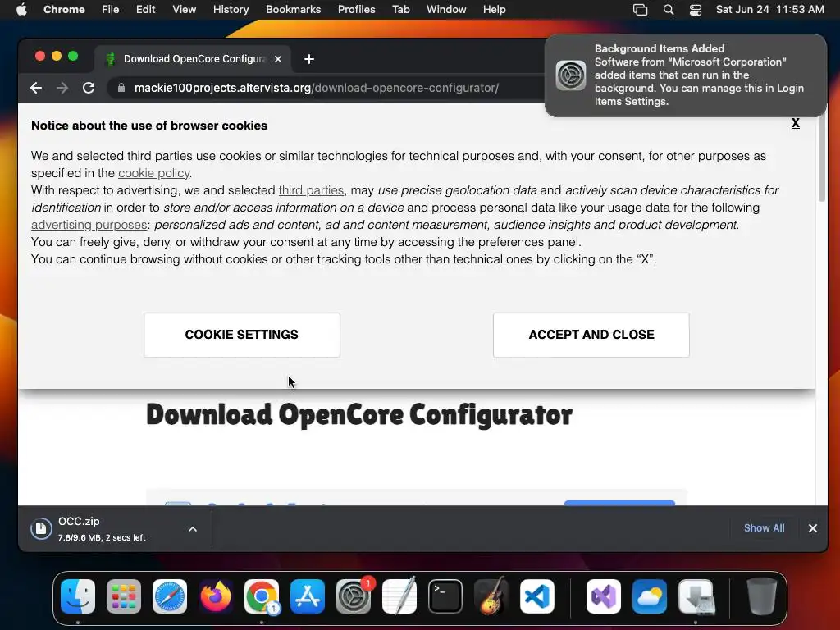840x630 pixels.
Task: Open Safari from the Dock
Action: click(x=170, y=596)
